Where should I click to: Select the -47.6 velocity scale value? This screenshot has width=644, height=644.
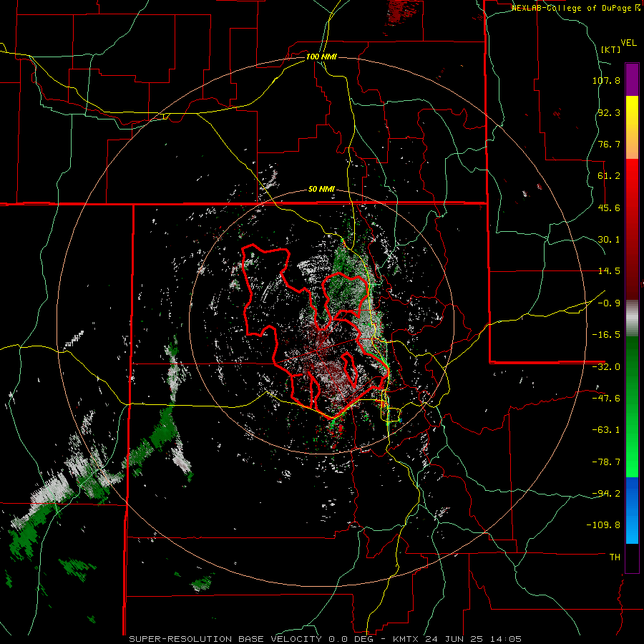(x=606, y=399)
